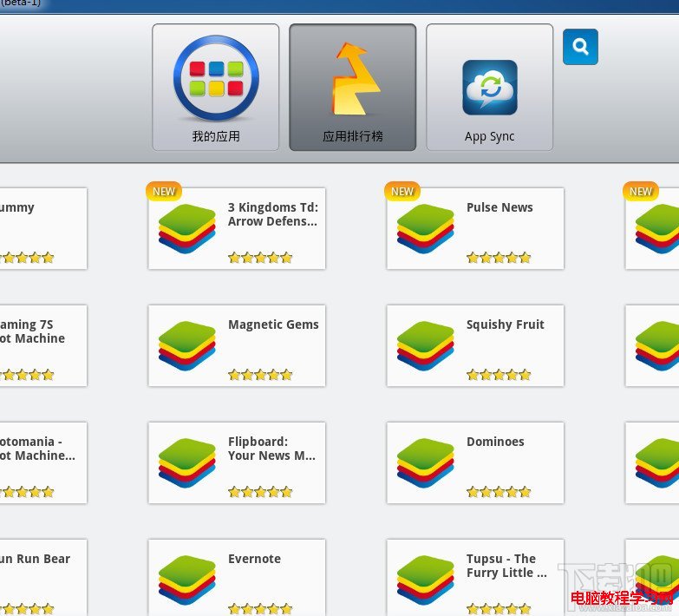Click NEW badge on Pulse News card
This screenshot has height=616, width=679.
[402, 191]
